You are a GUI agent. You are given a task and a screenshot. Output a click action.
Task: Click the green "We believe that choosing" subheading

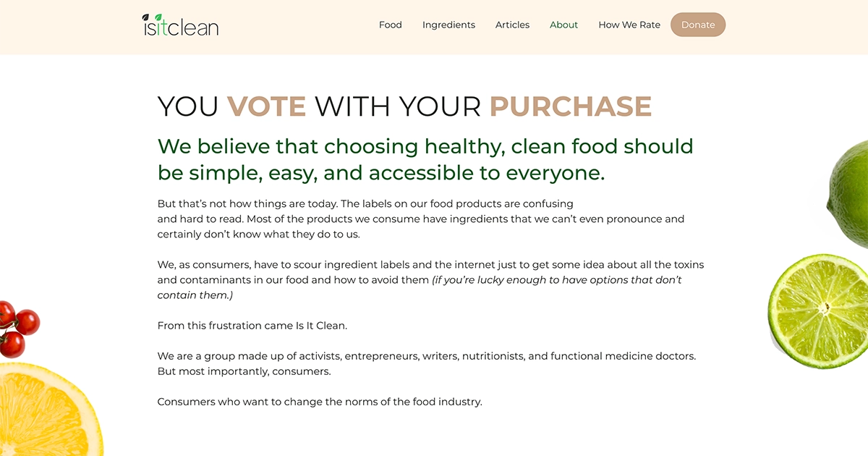(425, 159)
